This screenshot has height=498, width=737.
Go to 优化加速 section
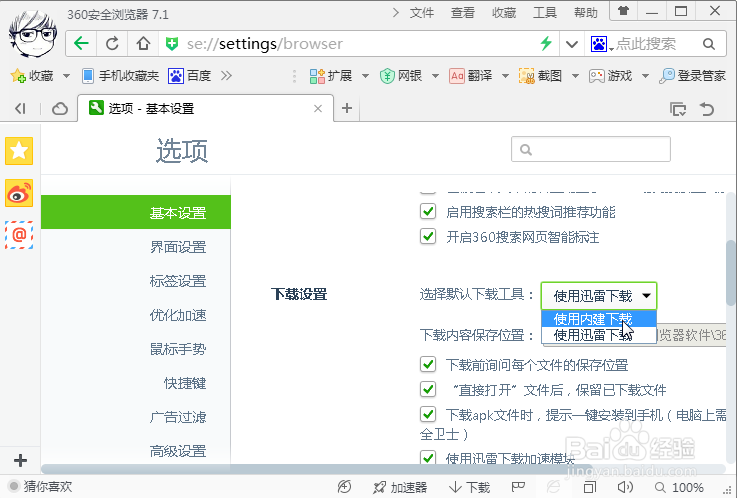(x=178, y=315)
